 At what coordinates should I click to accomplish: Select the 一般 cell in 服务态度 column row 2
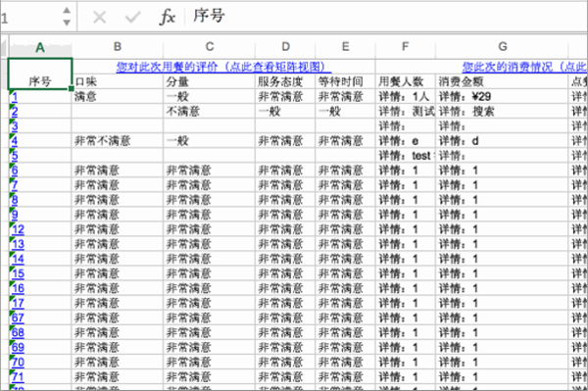click(285, 112)
